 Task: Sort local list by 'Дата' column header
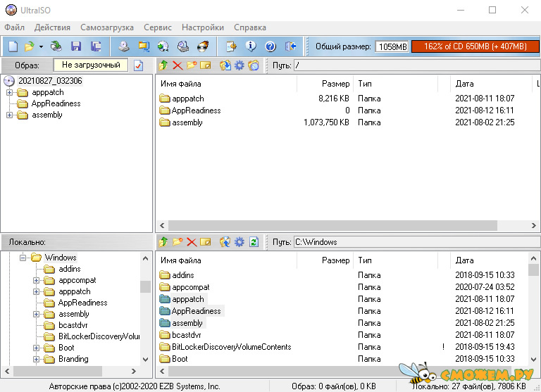pos(490,260)
